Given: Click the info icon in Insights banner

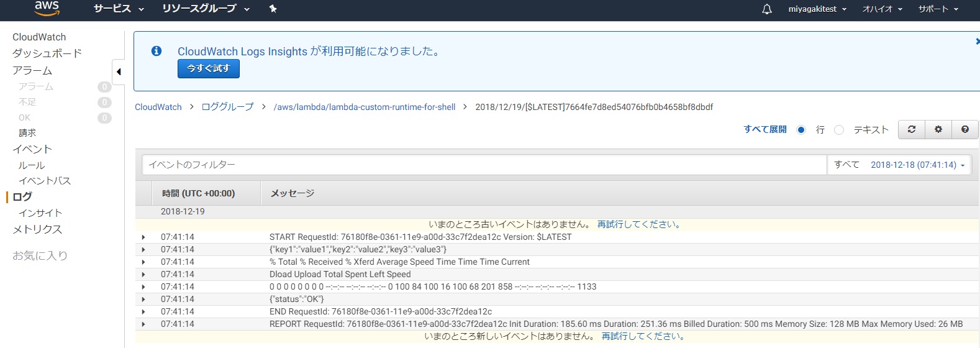Looking at the screenshot, I should (x=157, y=51).
